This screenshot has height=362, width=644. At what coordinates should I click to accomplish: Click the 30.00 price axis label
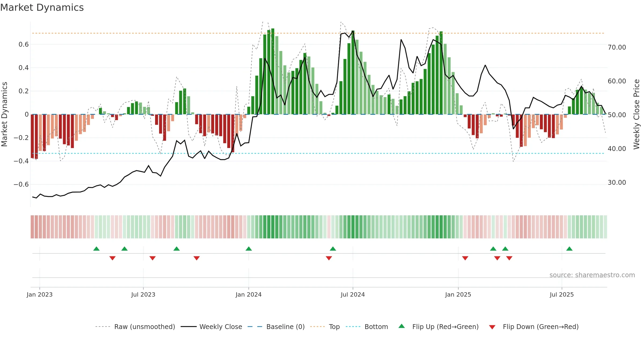tap(617, 183)
